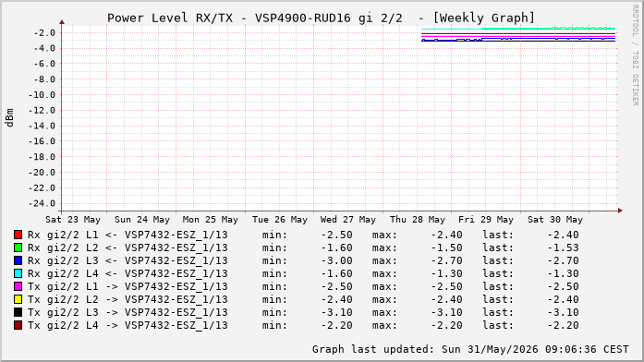Viewport: 644px width, 362px height.
Task: Select the Rx gi2/2 L2 legend label
Action: click(x=128, y=247)
